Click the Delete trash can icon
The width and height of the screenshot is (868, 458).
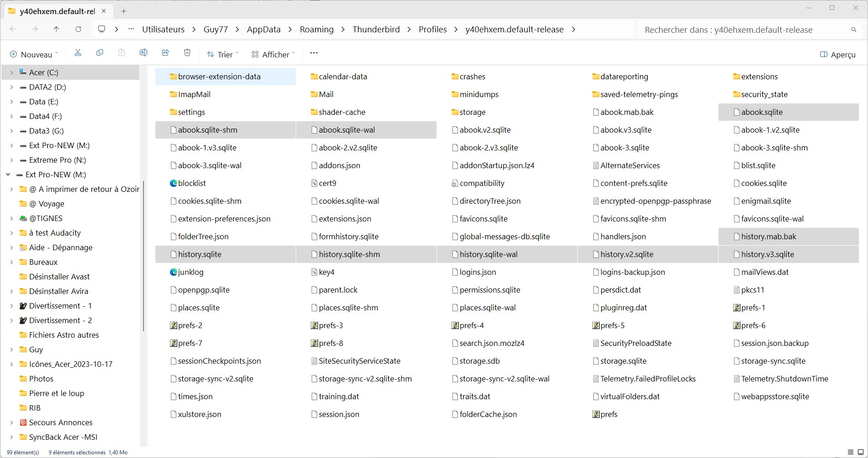[x=187, y=53]
